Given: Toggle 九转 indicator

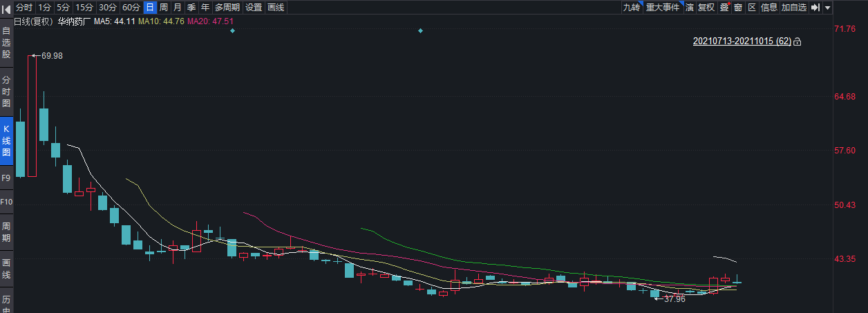Looking at the screenshot, I should (x=632, y=7).
